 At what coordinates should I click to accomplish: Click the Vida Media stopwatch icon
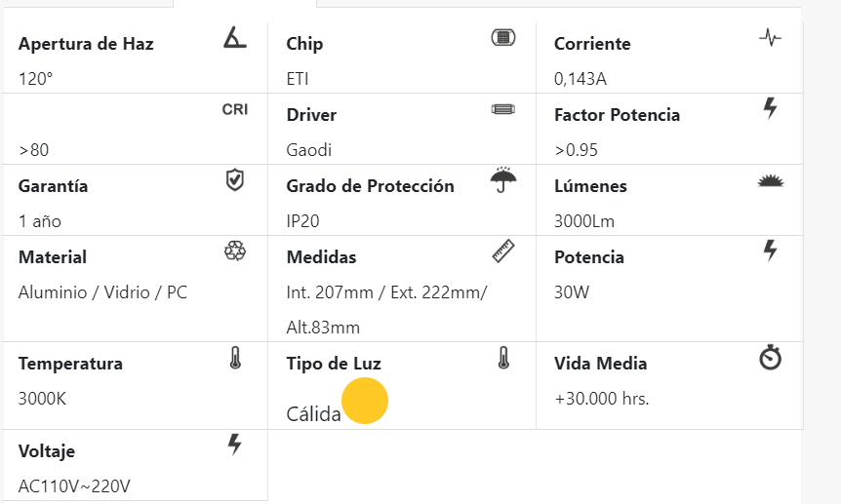[x=770, y=358]
